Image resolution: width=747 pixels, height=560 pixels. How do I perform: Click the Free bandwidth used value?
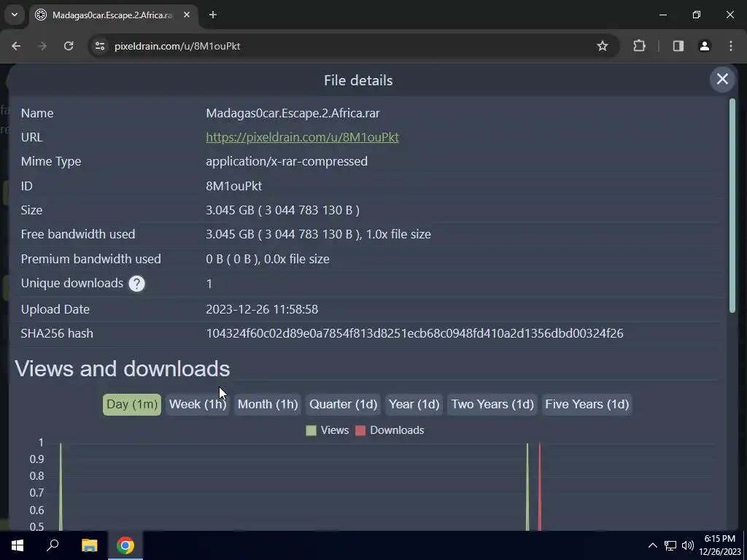pyautogui.click(x=318, y=234)
